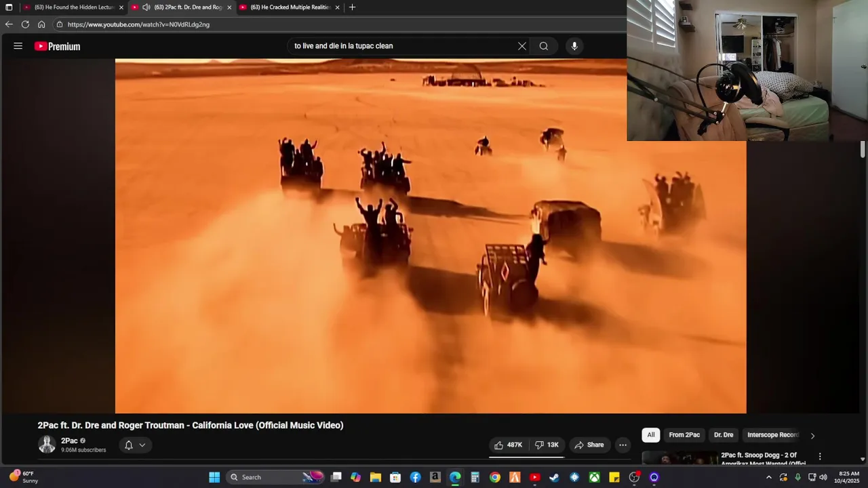Open the YouTube hamburger guide menu

click(x=18, y=46)
